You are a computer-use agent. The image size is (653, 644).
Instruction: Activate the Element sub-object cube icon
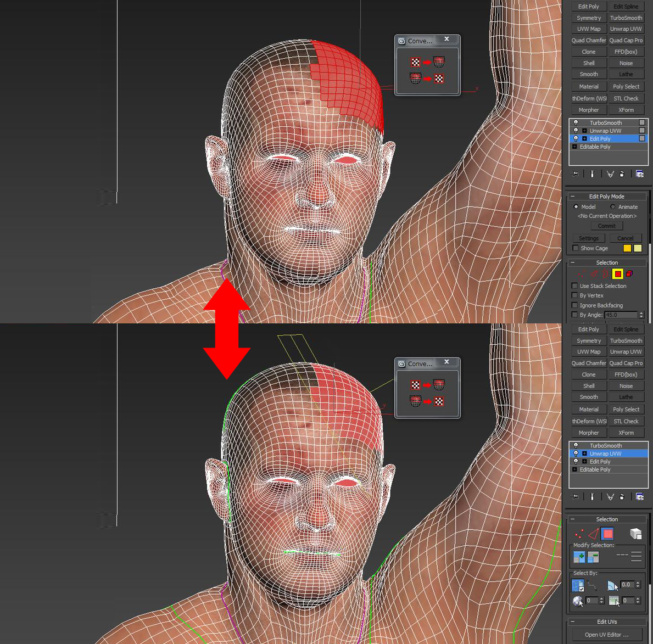tap(635, 534)
